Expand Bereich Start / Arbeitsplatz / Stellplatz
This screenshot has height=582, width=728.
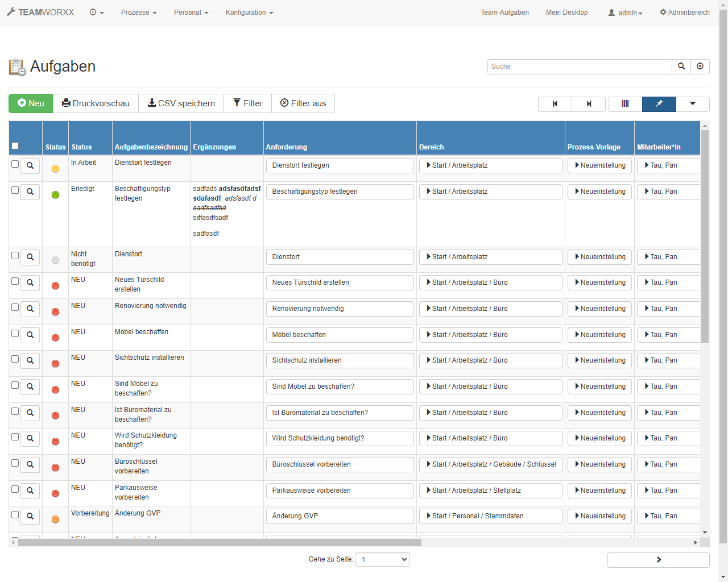point(490,490)
